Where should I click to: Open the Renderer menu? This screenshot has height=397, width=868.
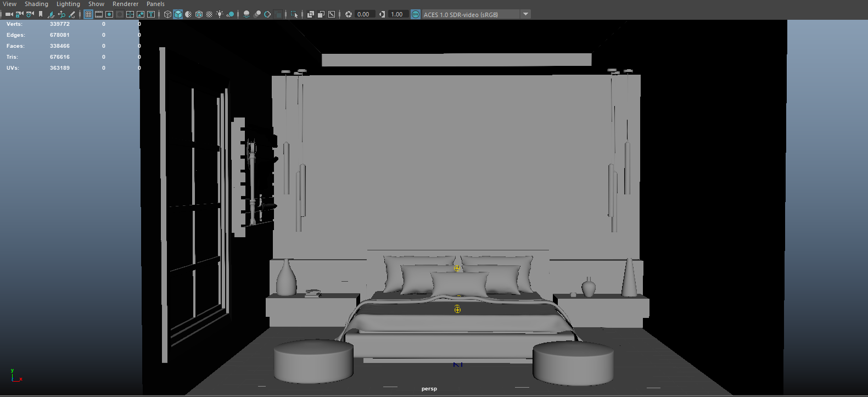click(x=125, y=4)
